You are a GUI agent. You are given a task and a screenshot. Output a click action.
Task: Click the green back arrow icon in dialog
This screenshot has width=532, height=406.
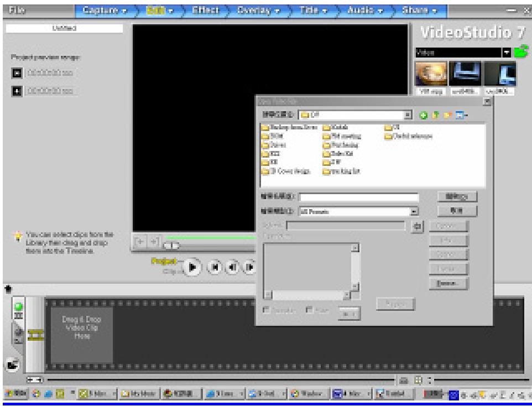pos(423,116)
